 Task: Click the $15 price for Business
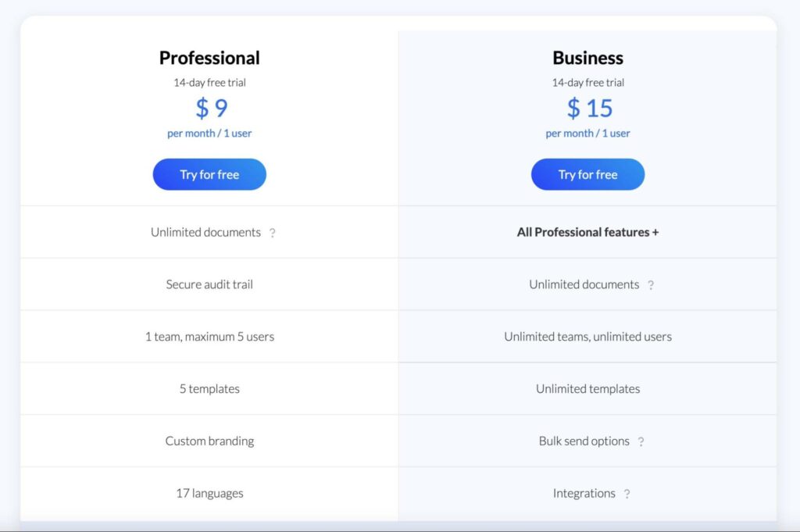[590, 108]
